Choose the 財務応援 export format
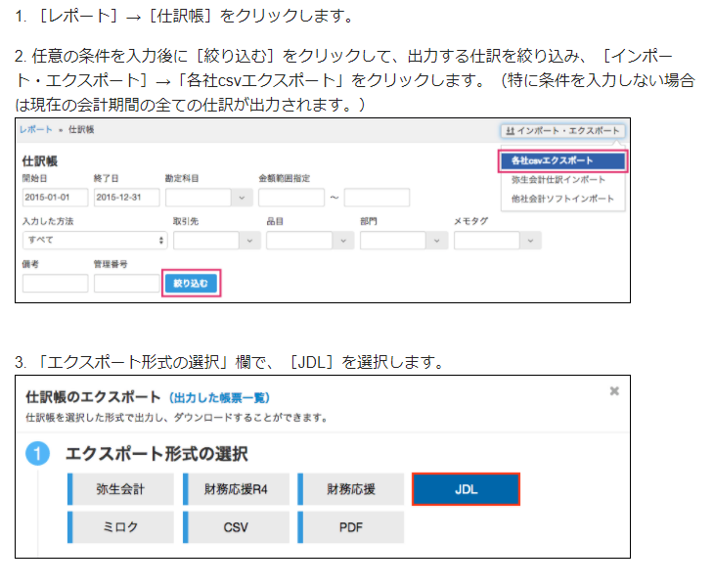 351,489
